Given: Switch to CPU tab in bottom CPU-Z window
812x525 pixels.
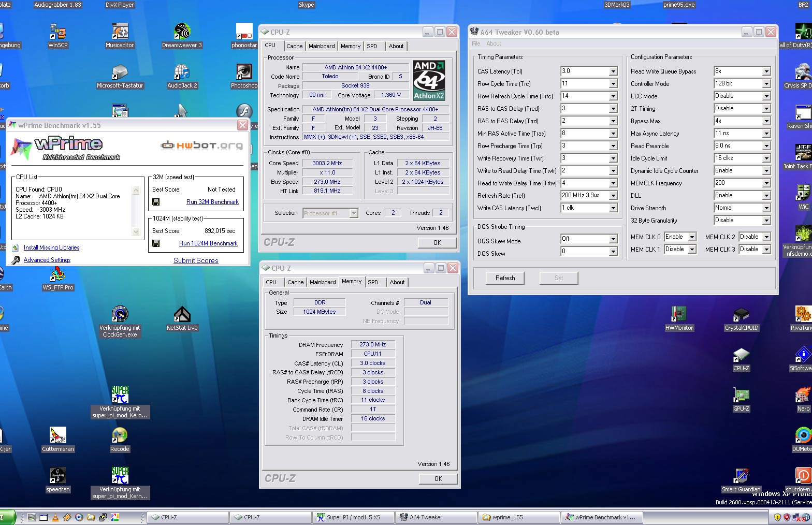Looking at the screenshot, I should 271,282.
